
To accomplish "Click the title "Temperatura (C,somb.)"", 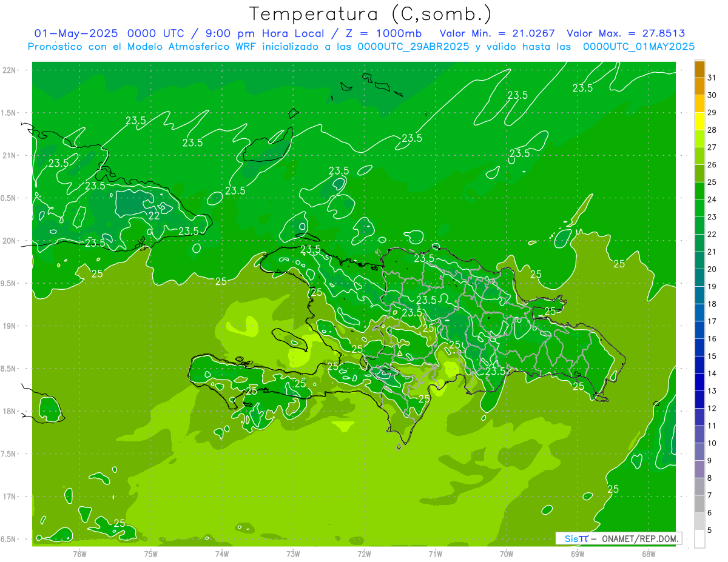I will click(x=371, y=14).
